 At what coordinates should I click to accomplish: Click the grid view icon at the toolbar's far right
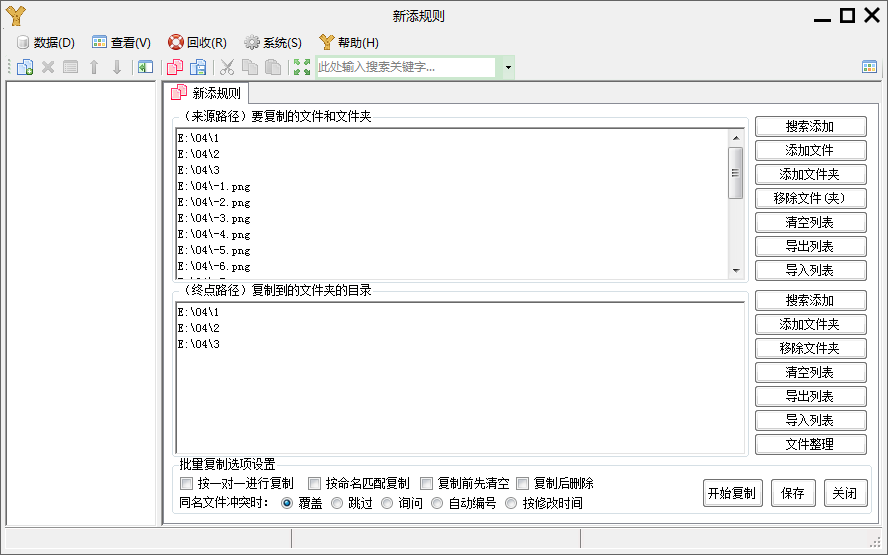(869, 67)
